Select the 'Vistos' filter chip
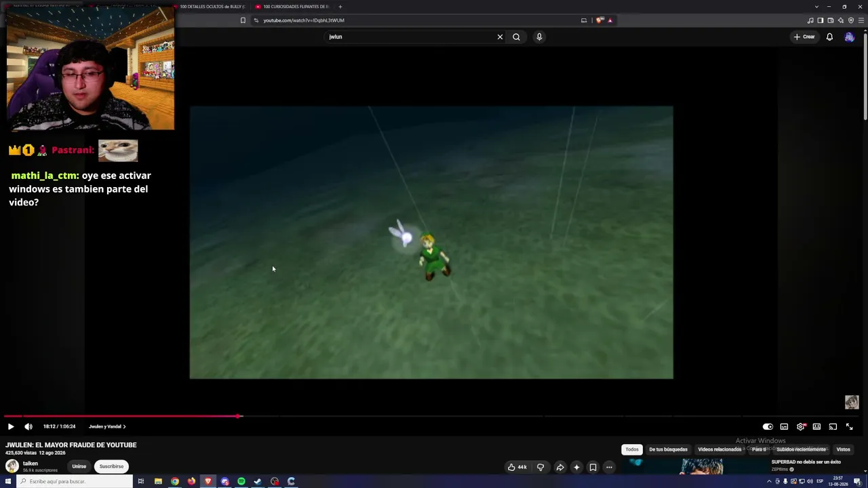 click(844, 449)
